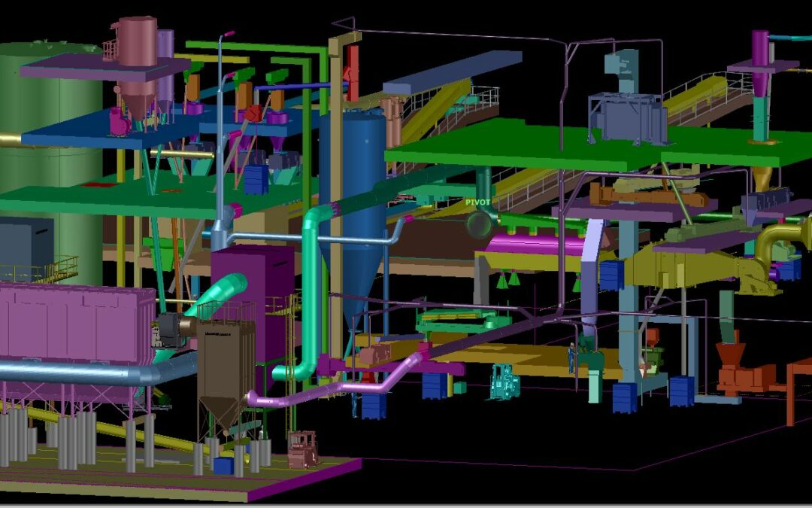This screenshot has height=508, width=812.
Task: Click the green PIVOT label annotation
Action: 479,201
